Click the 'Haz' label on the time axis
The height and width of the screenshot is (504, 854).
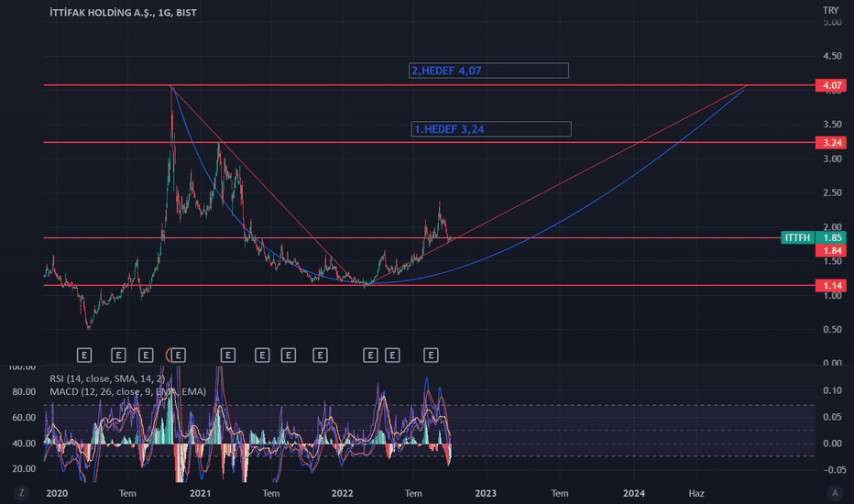(x=696, y=493)
